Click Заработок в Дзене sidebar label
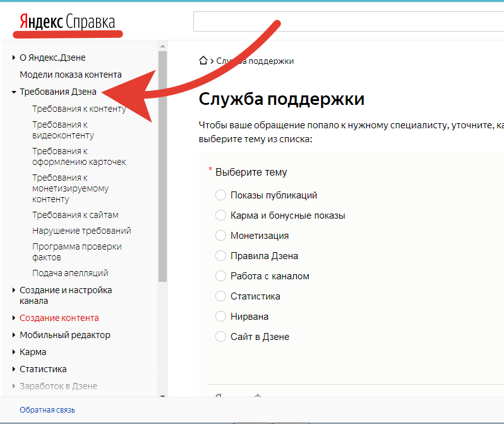The image size is (504, 424). point(58,386)
